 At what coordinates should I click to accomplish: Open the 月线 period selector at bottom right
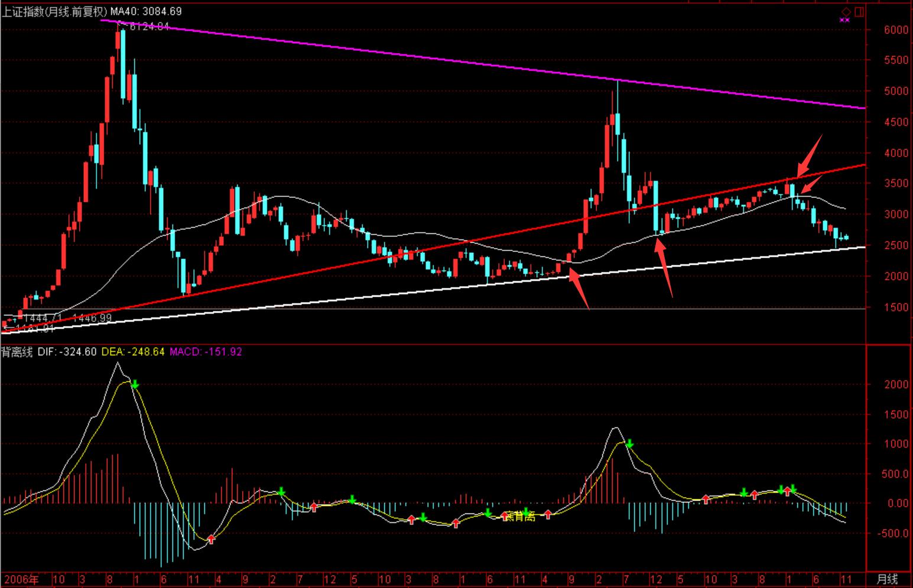click(x=886, y=579)
